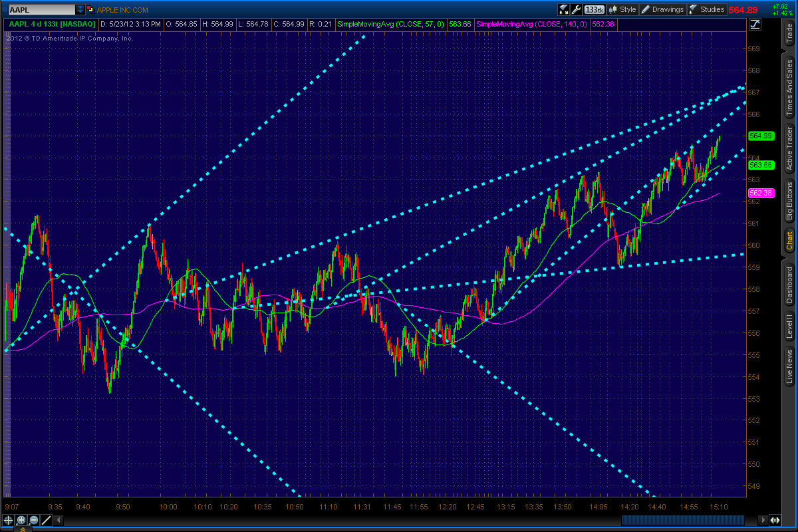Screen dimensions: 798x532
Task: Expand the symbol selector dropdown arrow
Action: coord(80,10)
